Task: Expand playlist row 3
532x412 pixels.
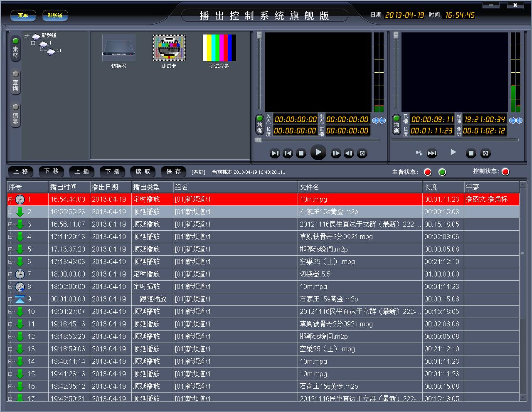Action: (10, 225)
